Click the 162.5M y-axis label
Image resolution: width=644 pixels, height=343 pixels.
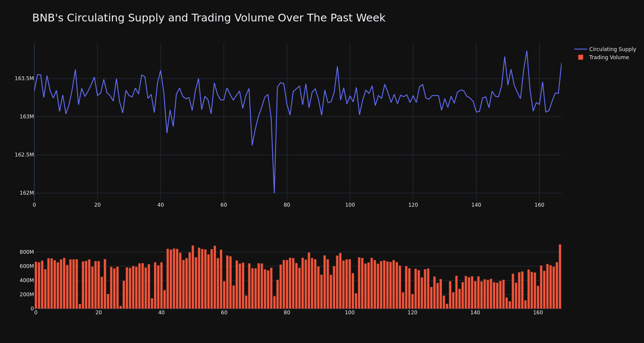coord(24,155)
